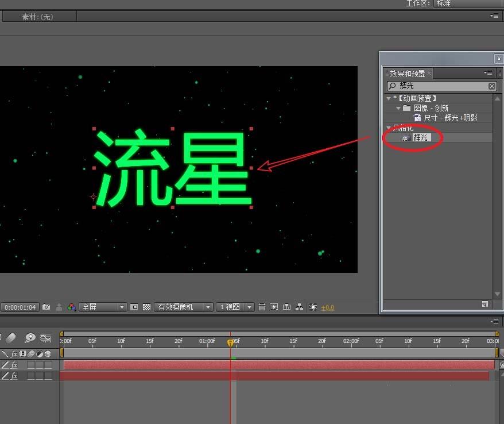Click the Show Channels icon
This screenshot has height=424, width=504.
coord(71,307)
